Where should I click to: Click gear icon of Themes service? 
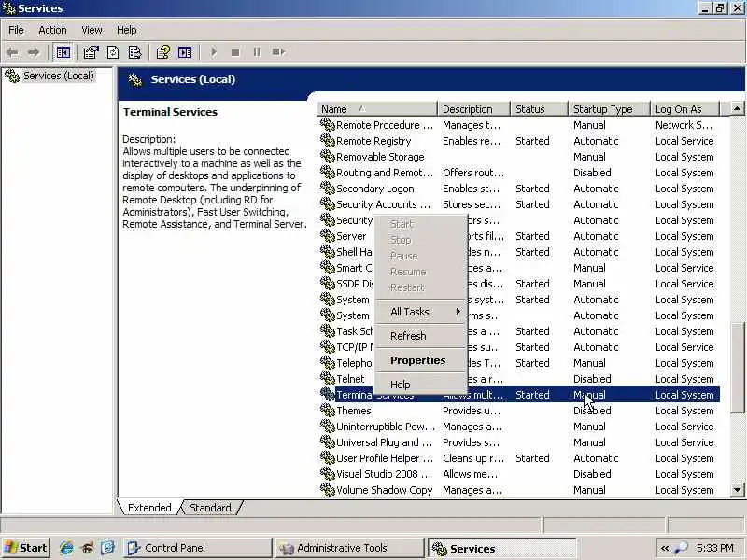tap(328, 410)
